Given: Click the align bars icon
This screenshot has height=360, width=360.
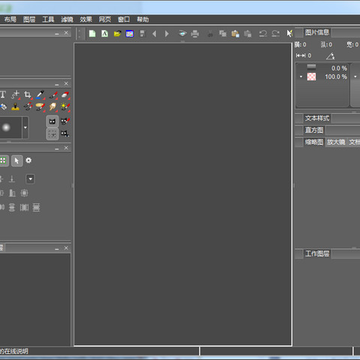Looking at the screenshot, I should coord(12,193).
